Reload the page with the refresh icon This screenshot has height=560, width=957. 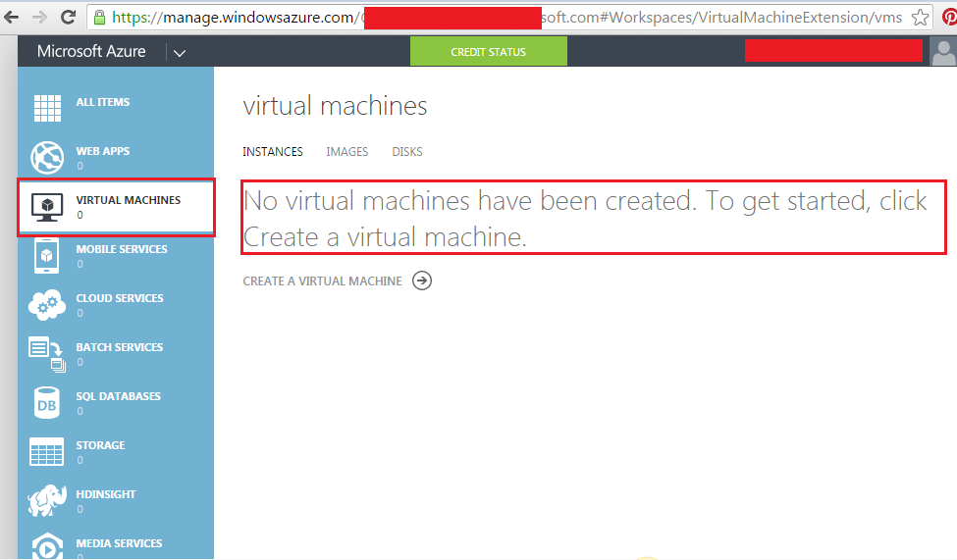68,17
